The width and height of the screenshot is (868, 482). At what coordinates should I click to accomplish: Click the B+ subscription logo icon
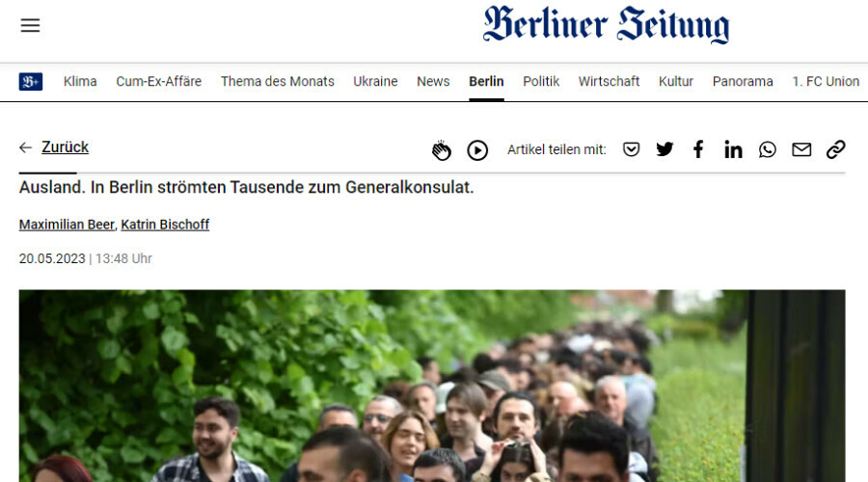(x=31, y=82)
